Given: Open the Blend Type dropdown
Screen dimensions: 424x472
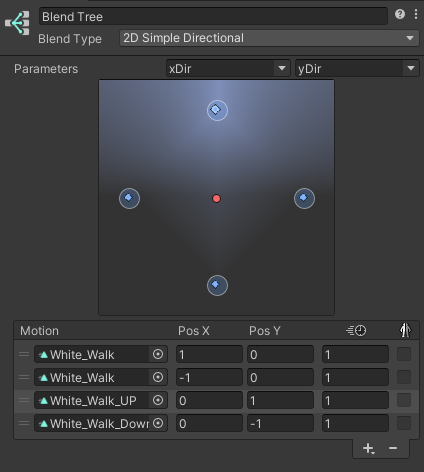Looking at the screenshot, I should pyautogui.click(x=269, y=38).
